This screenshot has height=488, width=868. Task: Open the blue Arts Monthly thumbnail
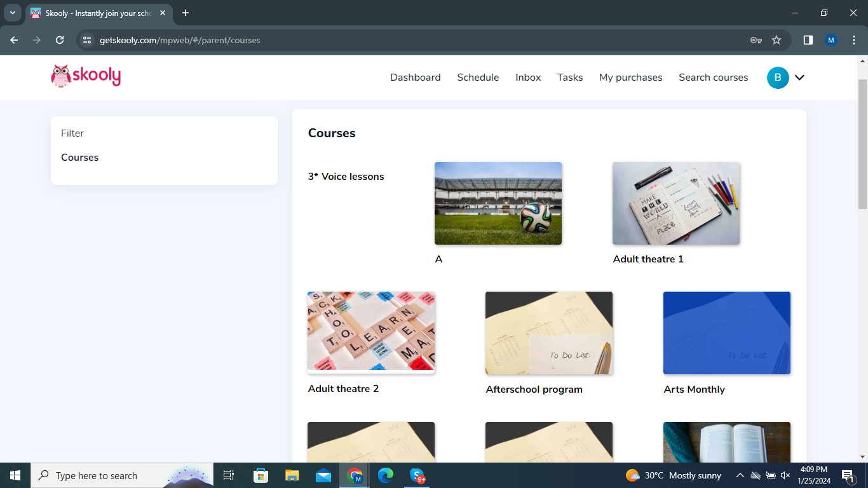[727, 333]
